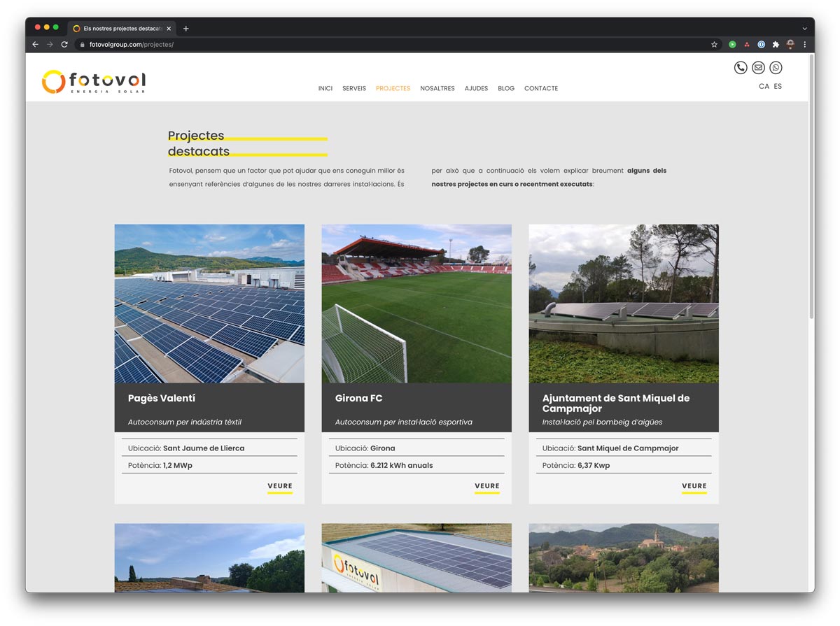
Task: Click the 'Ajuntament de Sant Miquel de Campmajor' title
Action: 616,404
